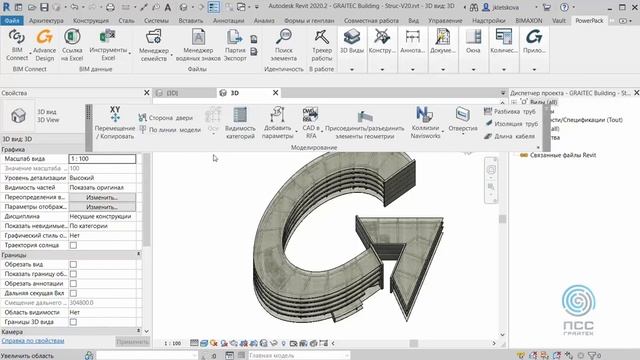Open the Отверстия tool
The height and width of the screenshot is (360, 640).
pos(463,120)
